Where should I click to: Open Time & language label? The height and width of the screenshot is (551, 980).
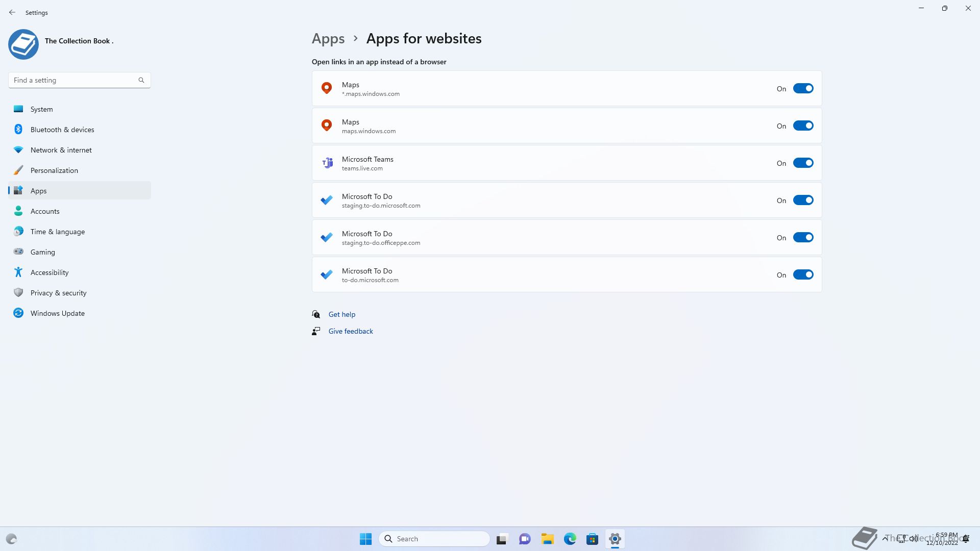(x=57, y=232)
